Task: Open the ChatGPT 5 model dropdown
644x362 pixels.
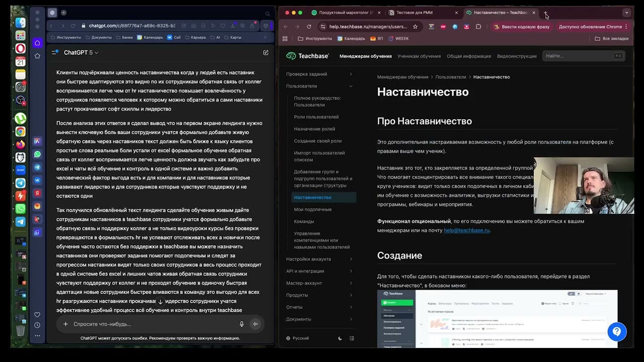Action: (x=81, y=52)
